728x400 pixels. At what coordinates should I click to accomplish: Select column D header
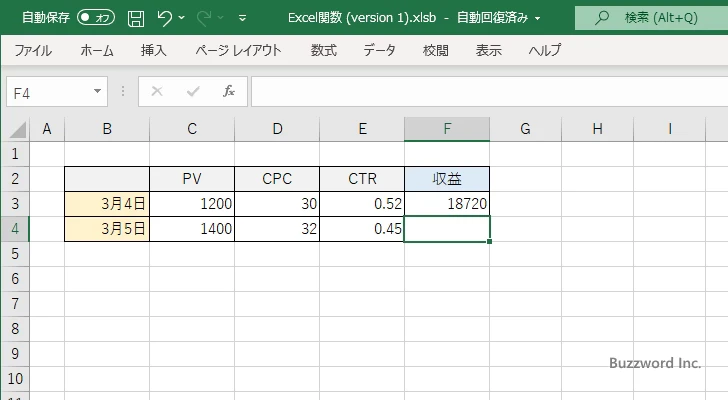point(277,129)
